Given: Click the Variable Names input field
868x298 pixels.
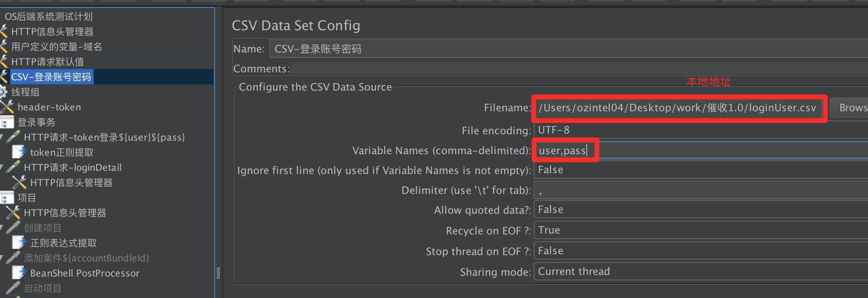Looking at the screenshot, I should (714, 151).
